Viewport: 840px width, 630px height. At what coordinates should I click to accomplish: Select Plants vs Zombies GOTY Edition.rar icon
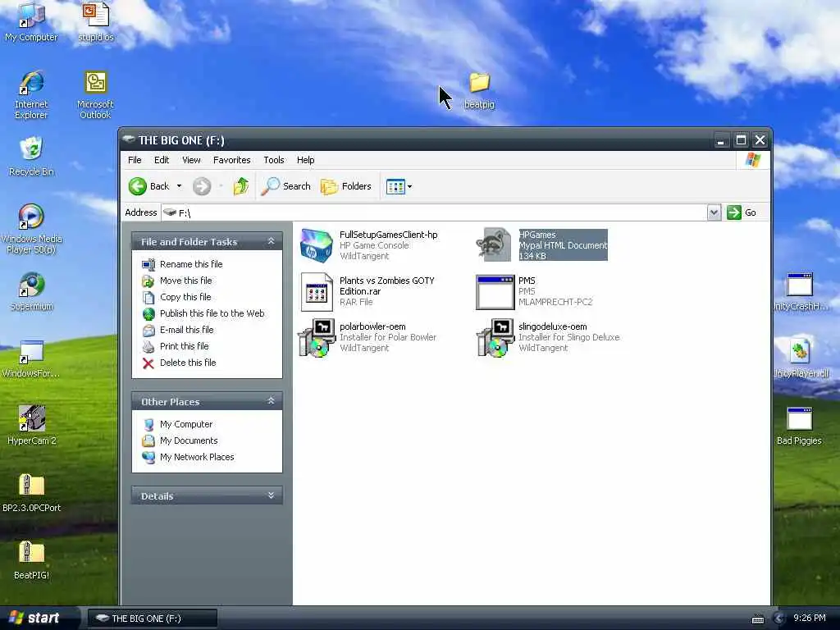pyautogui.click(x=317, y=292)
